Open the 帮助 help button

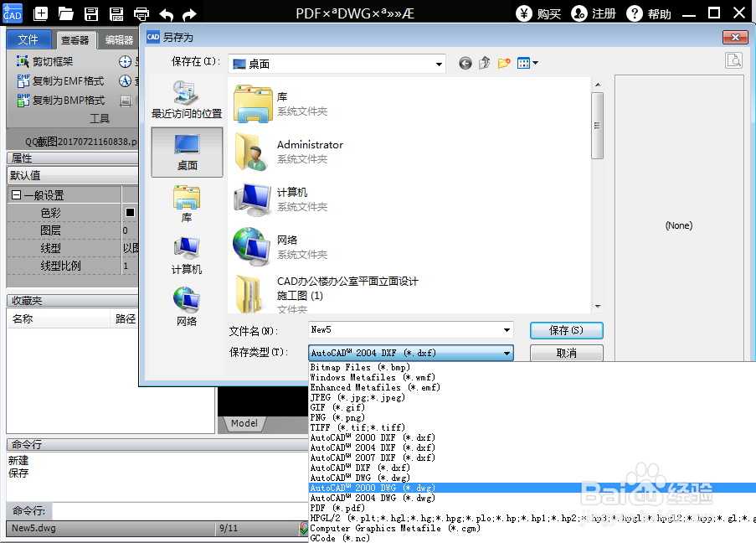click(x=649, y=13)
